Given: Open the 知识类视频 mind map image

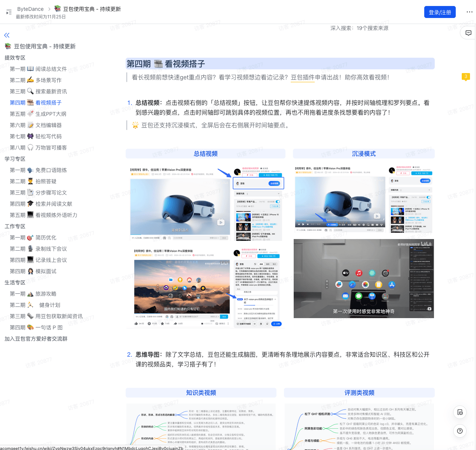Looking at the screenshot, I should coord(201,426).
